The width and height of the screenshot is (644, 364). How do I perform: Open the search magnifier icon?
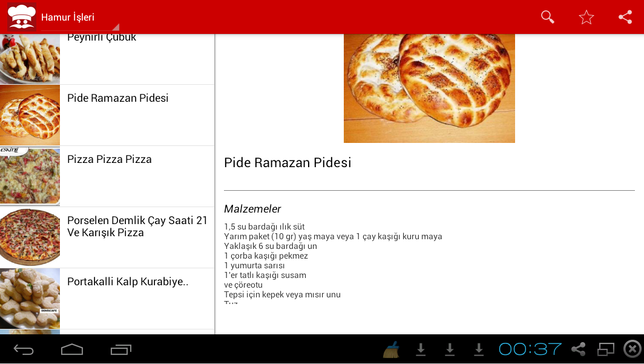(548, 17)
